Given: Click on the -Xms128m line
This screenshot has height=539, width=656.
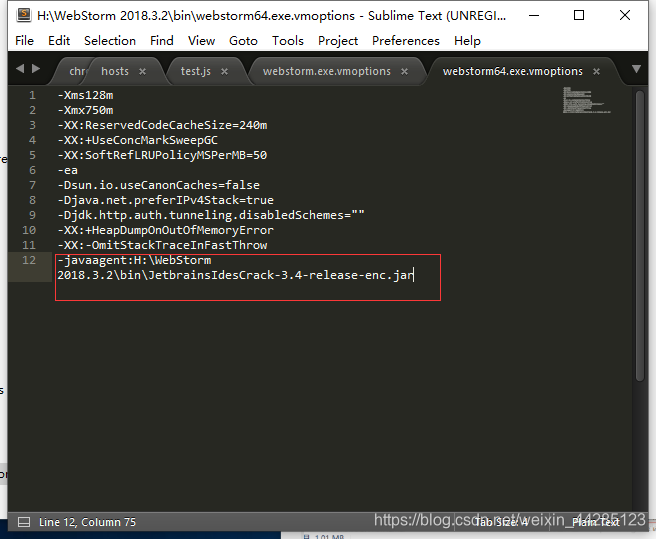Looking at the screenshot, I should (x=85, y=95).
